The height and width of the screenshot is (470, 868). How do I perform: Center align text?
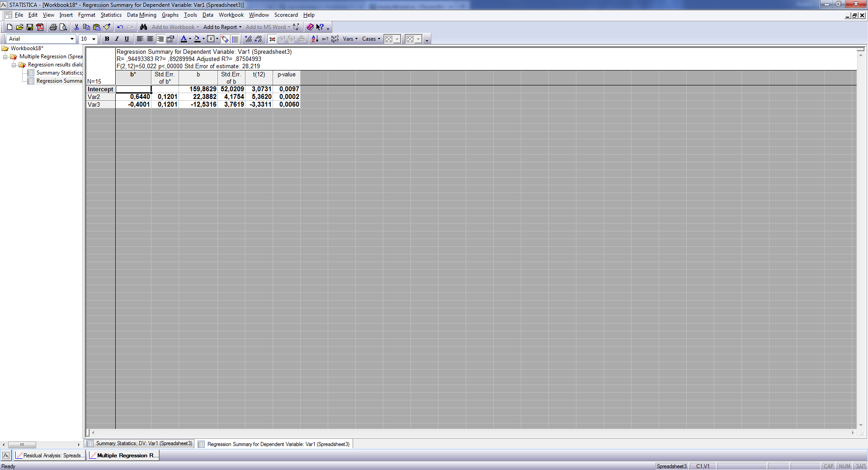coord(150,39)
